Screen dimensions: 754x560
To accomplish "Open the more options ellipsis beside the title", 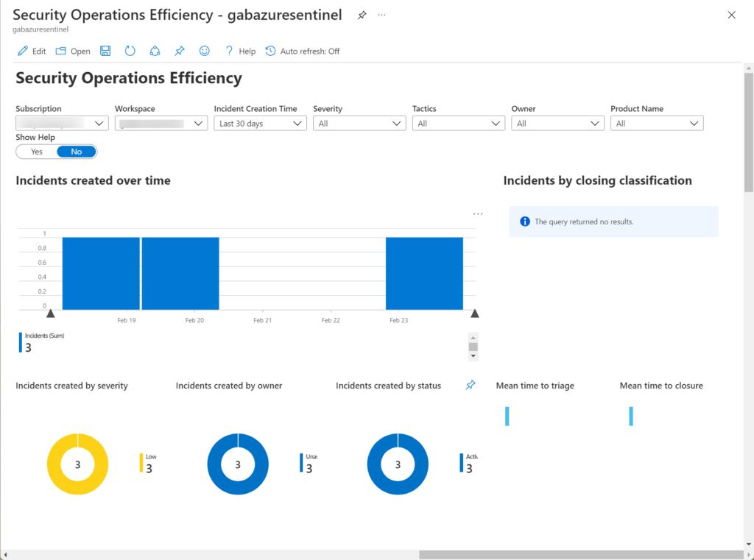I will click(x=382, y=15).
